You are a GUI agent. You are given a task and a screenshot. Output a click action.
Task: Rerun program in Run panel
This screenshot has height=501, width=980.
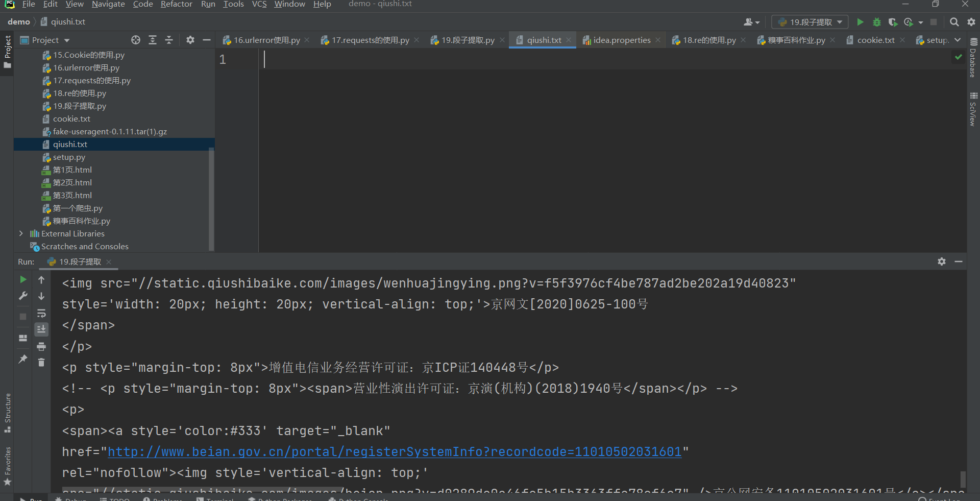click(23, 279)
